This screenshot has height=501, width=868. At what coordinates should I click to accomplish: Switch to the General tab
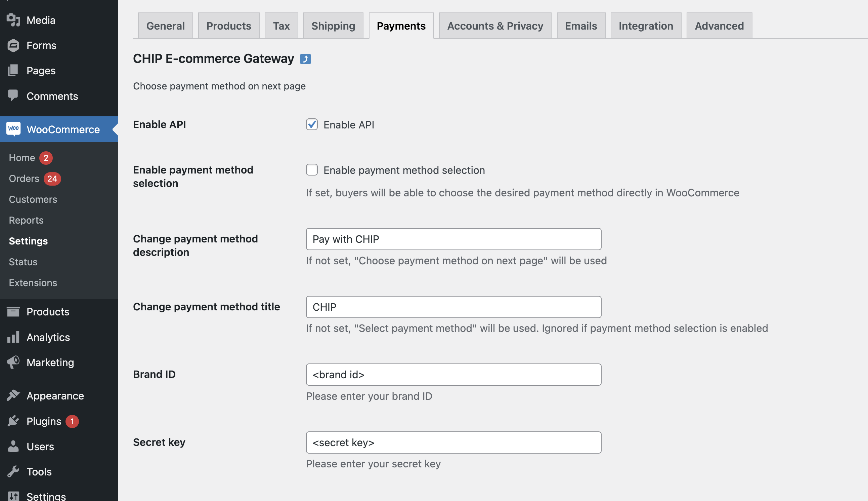[165, 26]
